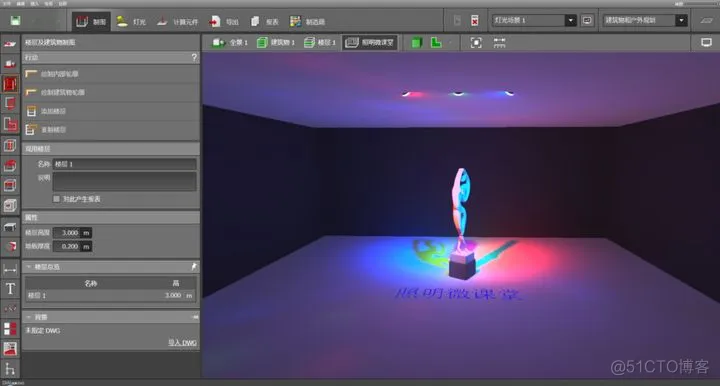Select the dark furniture box tool
The image size is (720, 386).
[x=10, y=227]
